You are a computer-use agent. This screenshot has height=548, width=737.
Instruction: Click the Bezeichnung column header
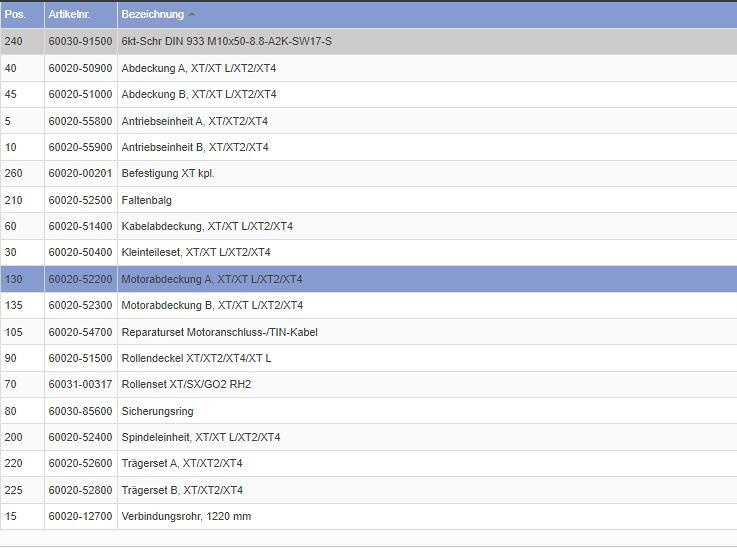click(152, 15)
